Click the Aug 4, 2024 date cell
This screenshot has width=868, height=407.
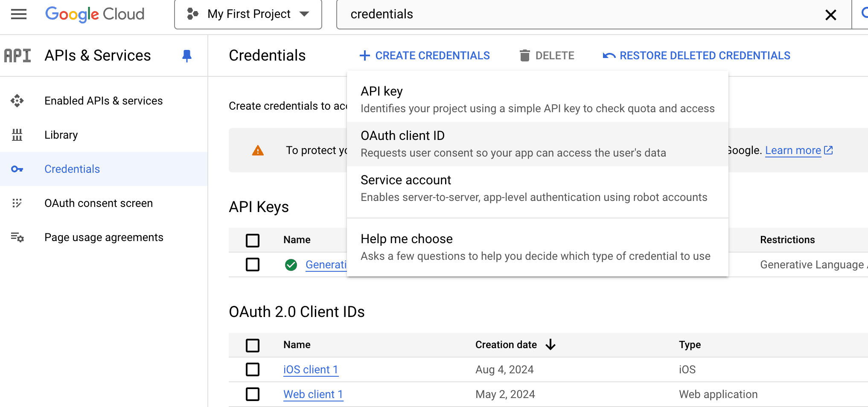504,369
